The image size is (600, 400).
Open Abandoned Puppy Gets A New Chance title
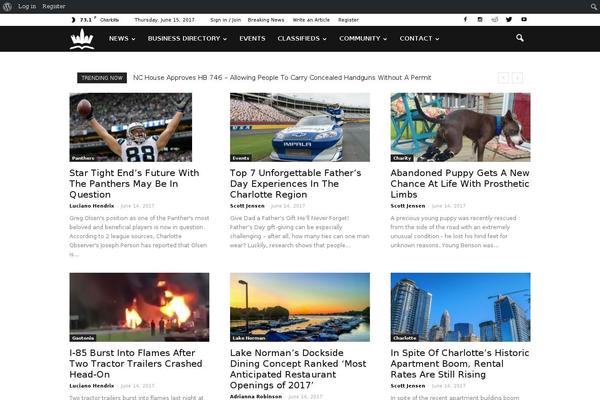(x=460, y=184)
